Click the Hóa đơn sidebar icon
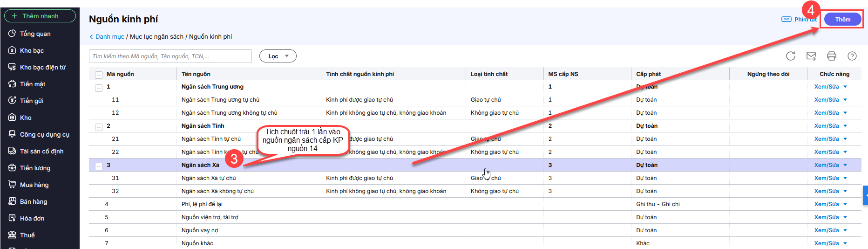 click(x=12, y=218)
